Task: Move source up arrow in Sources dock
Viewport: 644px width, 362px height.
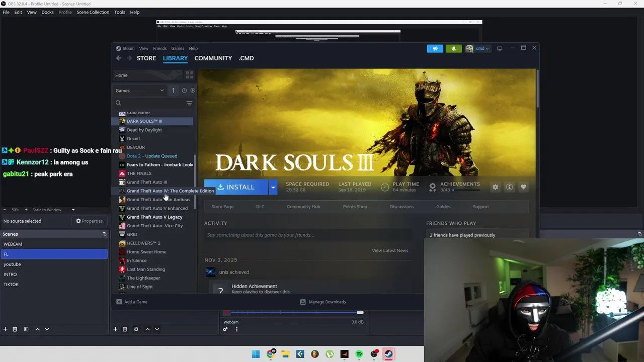Action: (x=147, y=329)
